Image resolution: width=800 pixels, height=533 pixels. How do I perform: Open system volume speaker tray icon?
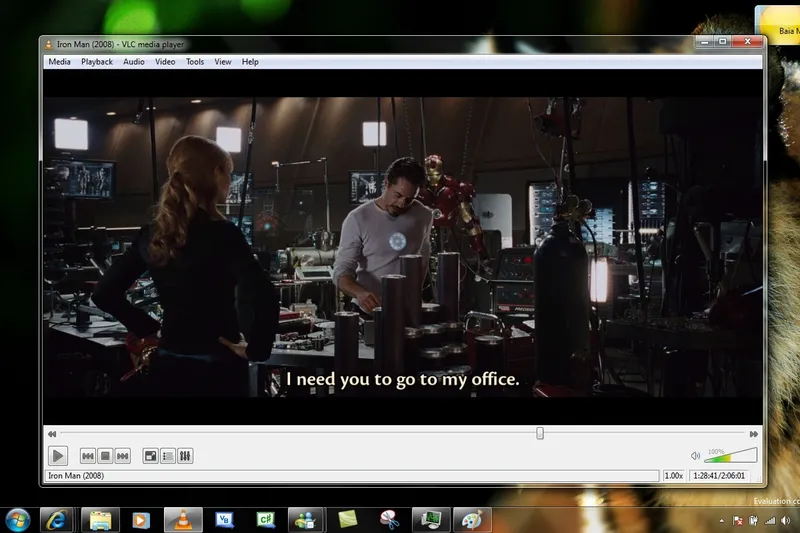pyautogui.click(x=786, y=521)
